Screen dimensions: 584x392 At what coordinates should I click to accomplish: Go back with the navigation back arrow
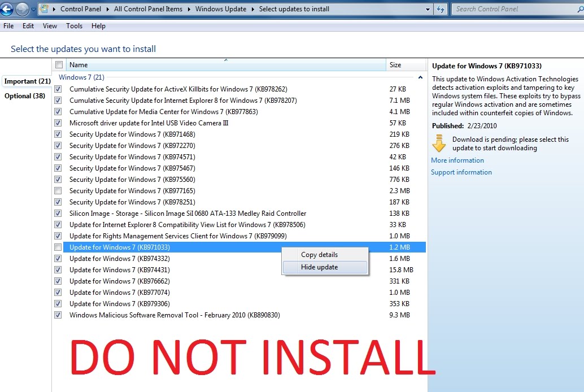coord(6,9)
